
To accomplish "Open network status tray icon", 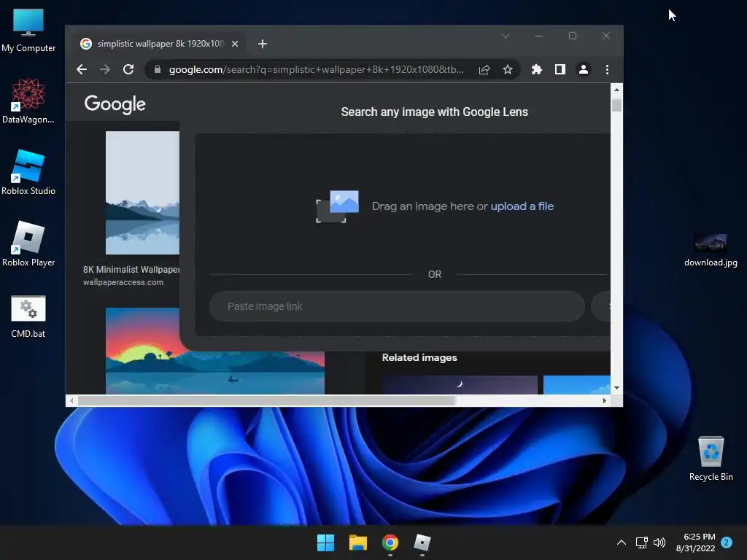I will pos(642,542).
